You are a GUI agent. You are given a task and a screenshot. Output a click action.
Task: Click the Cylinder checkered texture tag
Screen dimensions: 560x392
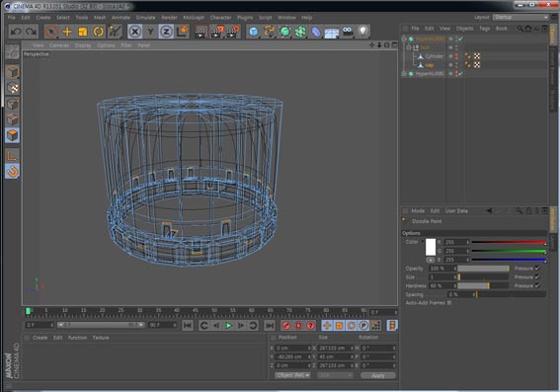pyautogui.click(x=477, y=56)
